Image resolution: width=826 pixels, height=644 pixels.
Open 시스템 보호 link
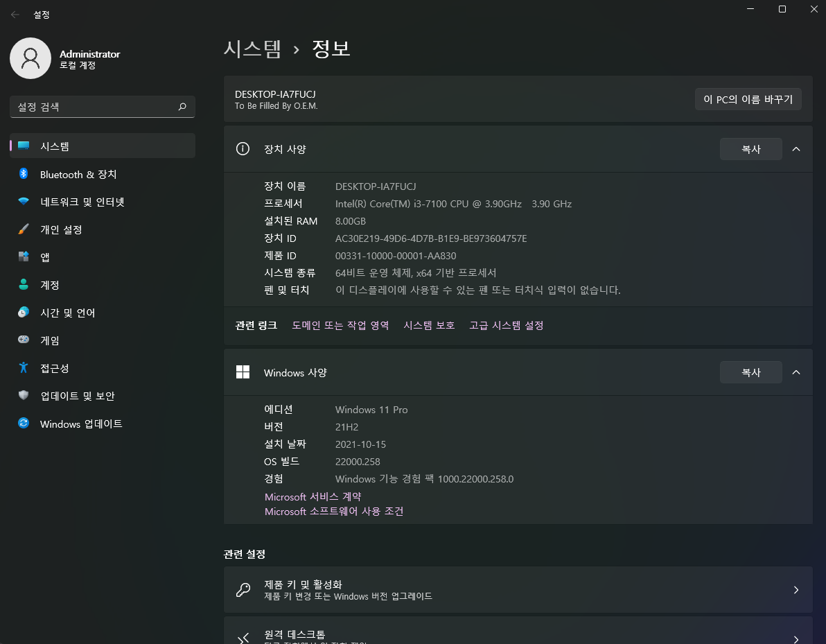429,325
